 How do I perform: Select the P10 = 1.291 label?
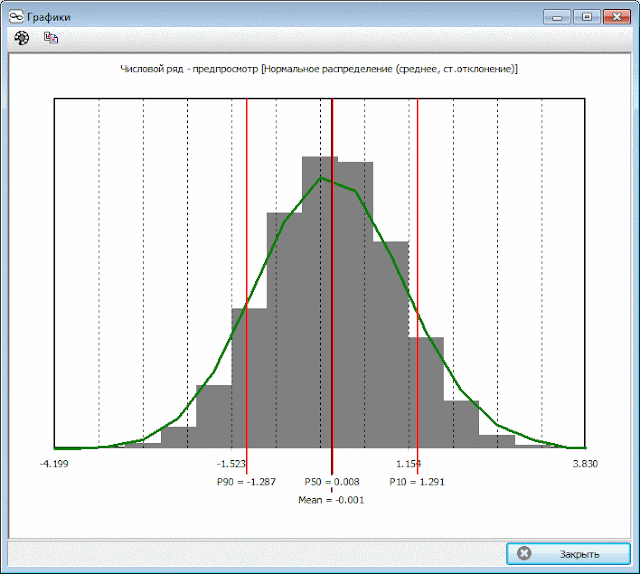(417, 482)
